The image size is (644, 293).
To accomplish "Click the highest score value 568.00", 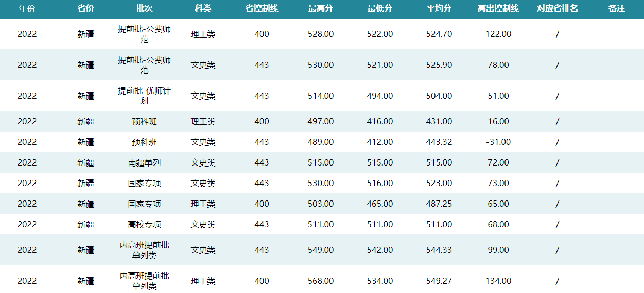I will click(x=321, y=281).
